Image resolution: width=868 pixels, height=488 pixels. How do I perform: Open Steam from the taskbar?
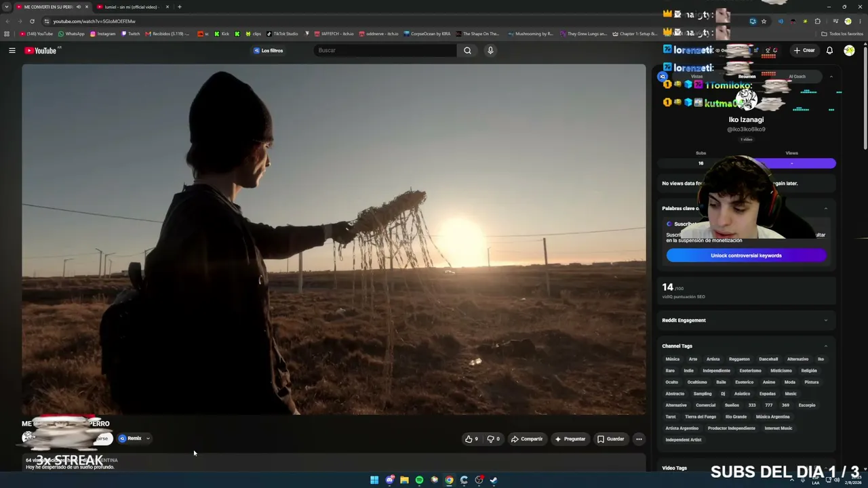pyautogui.click(x=494, y=480)
